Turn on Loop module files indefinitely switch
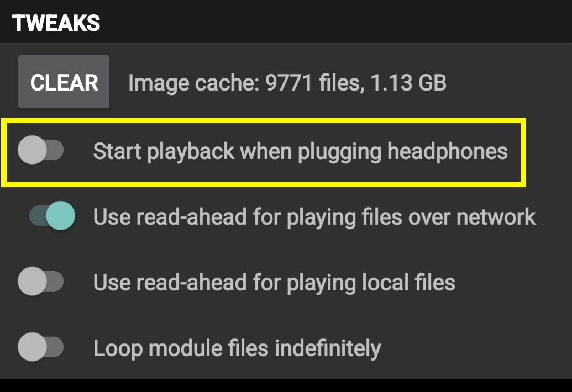Viewport: 572px width, 392px height. click(40, 347)
